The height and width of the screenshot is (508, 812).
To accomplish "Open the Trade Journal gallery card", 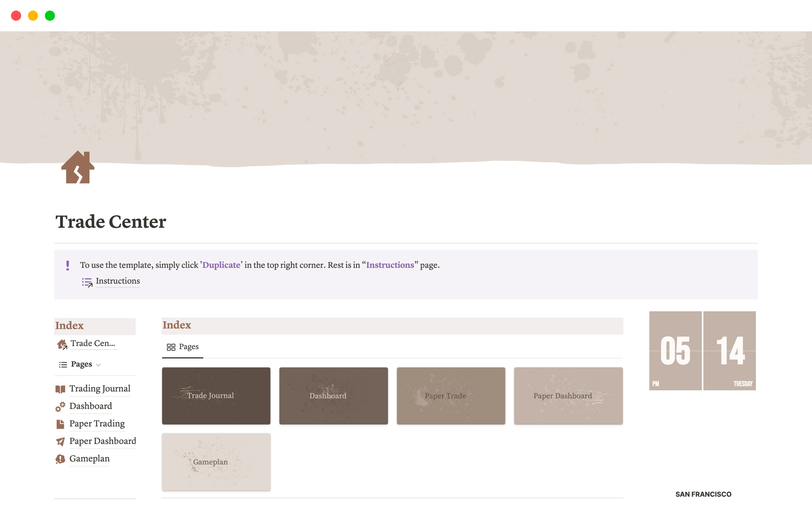I will [216, 396].
